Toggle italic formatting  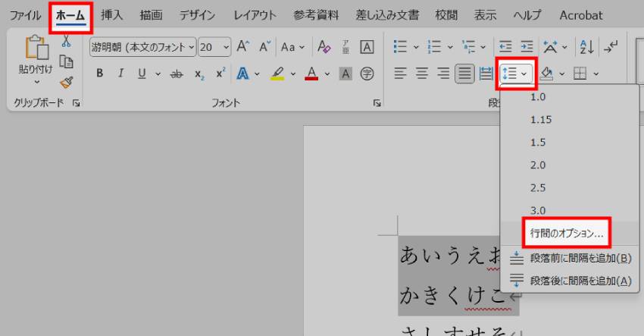[120, 74]
